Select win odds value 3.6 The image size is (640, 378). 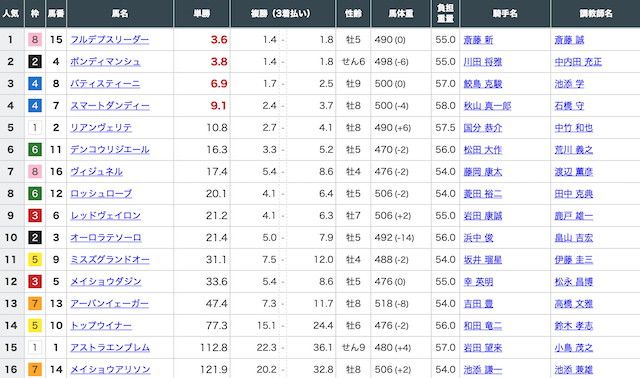(219, 40)
